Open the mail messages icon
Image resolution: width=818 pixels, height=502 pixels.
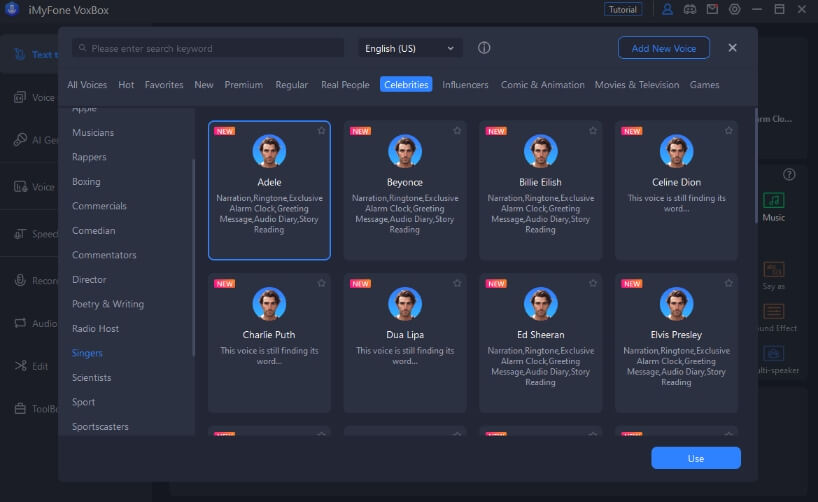tap(712, 9)
